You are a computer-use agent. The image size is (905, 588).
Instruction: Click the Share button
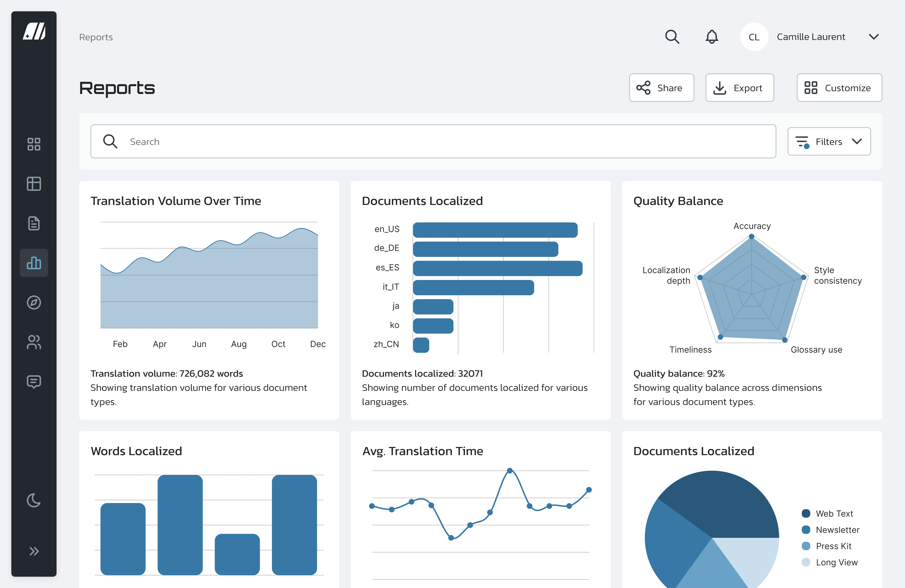pos(661,88)
